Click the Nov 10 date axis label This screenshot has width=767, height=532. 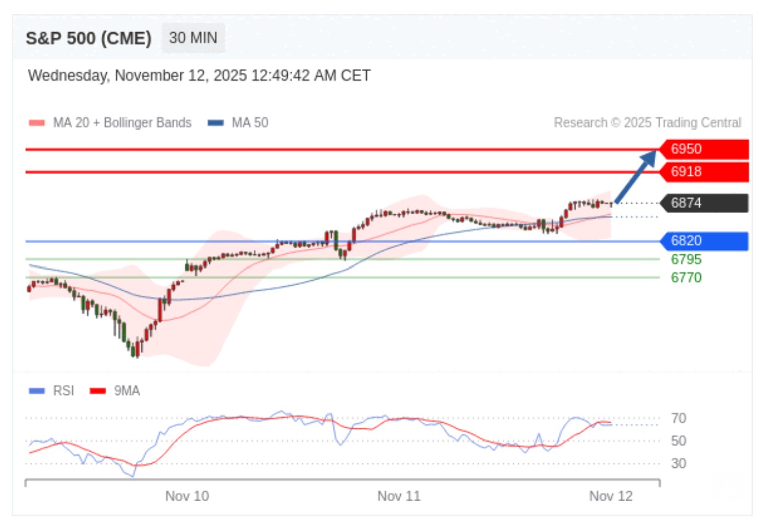pyautogui.click(x=187, y=496)
